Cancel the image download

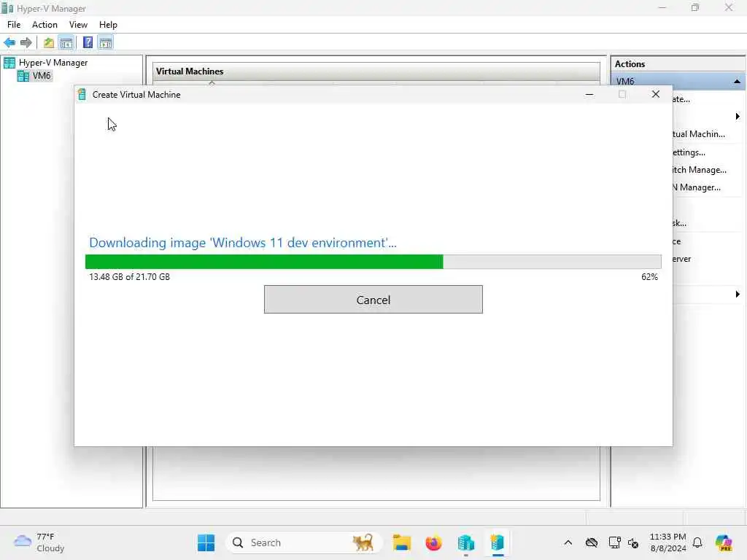(373, 300)
